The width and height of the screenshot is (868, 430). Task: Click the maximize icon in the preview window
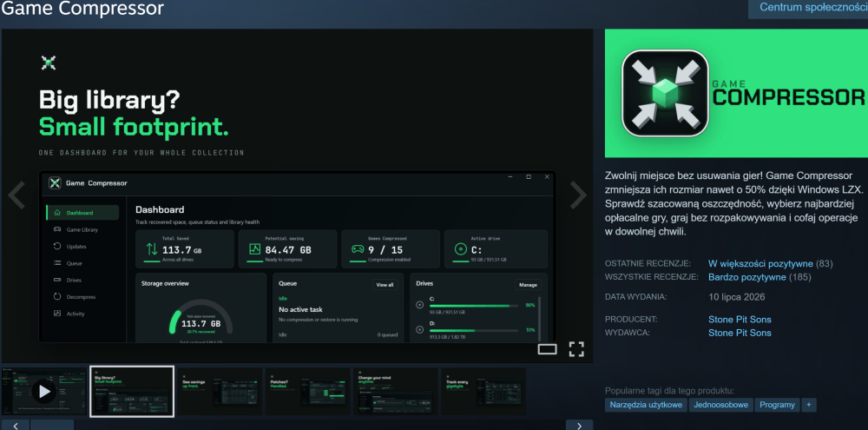(x=529, y=176)
